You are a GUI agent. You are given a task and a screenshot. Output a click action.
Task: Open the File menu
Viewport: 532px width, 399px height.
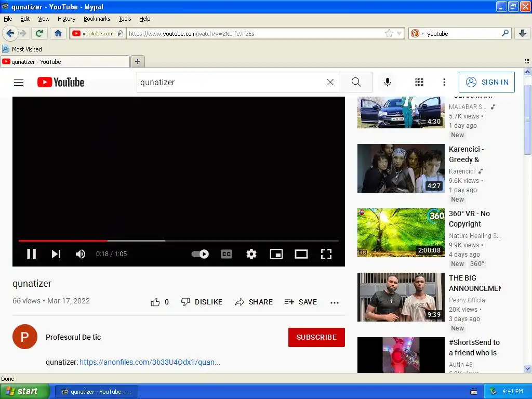click(8, 19)
